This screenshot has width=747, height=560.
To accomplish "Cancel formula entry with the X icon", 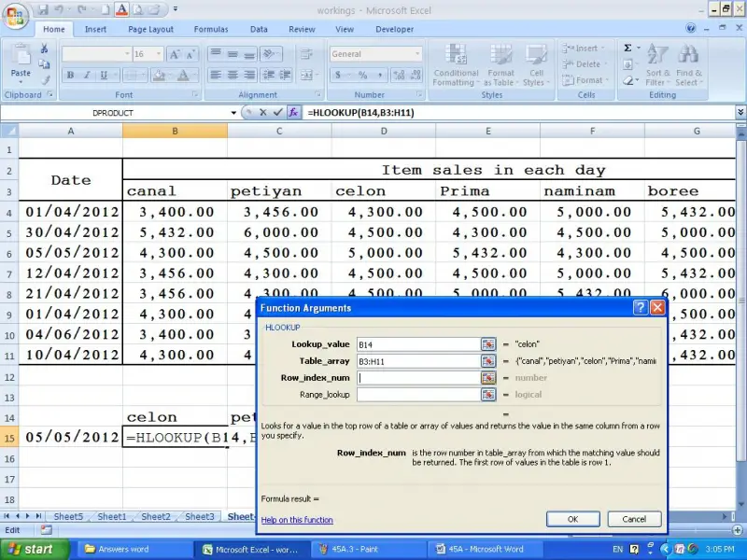I will pyautogui.click(x=263, y=113).
